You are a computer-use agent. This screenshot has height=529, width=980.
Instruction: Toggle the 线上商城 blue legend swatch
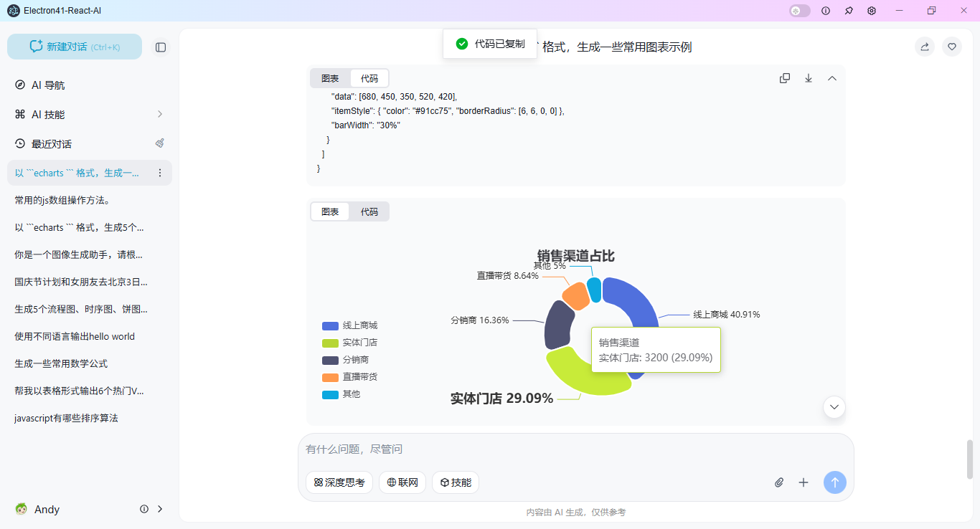[x=330, y=325]
